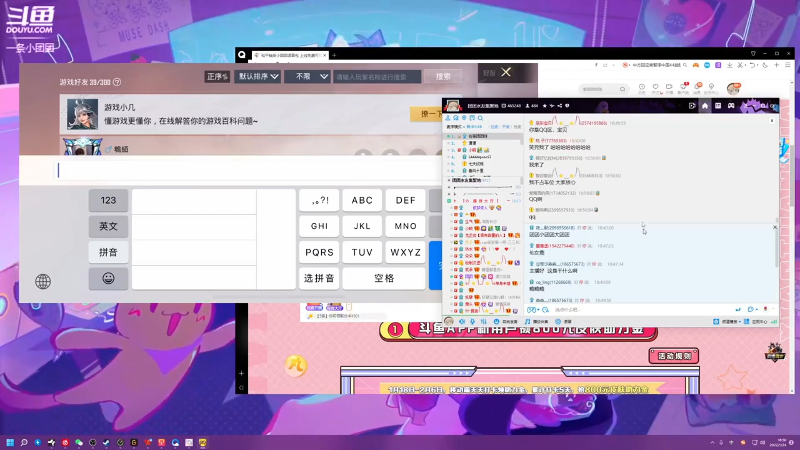Open Steam from the taskbar
This screenshot has width=800, height=450.
point(106,442)
